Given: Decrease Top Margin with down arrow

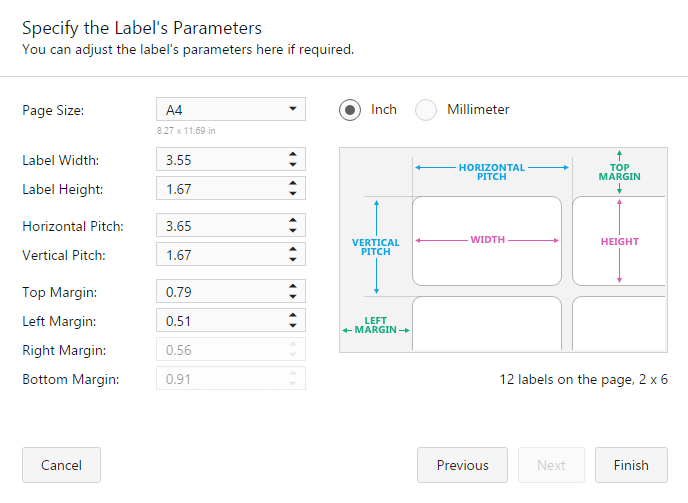Looking at the screenshot, I should coord(292,297).
